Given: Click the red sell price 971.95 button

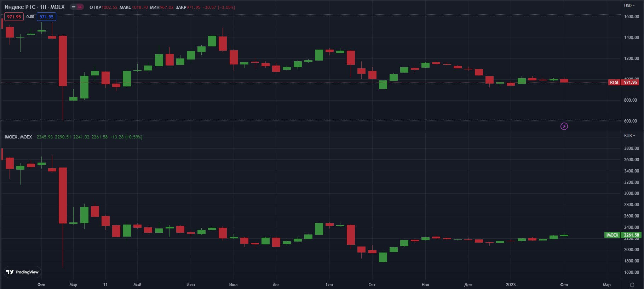Looking at the screenshot, I should coord(14,17).
